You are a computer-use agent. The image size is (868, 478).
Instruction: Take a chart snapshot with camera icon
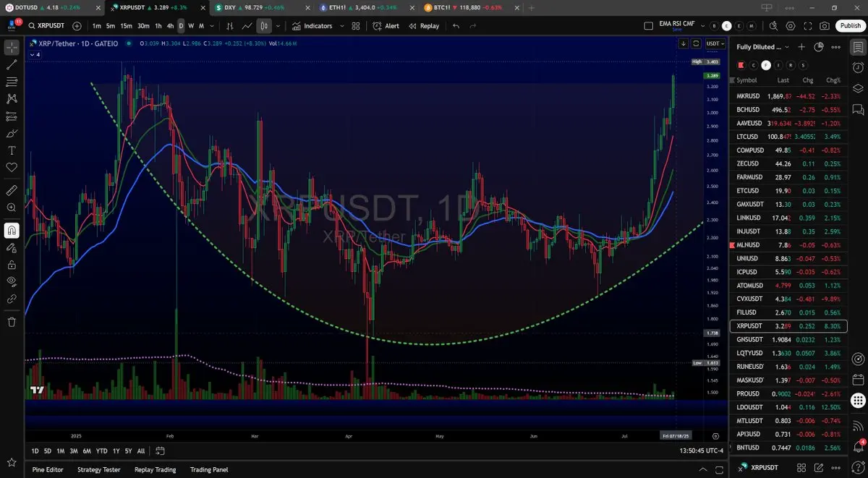[x=825, y=26]
